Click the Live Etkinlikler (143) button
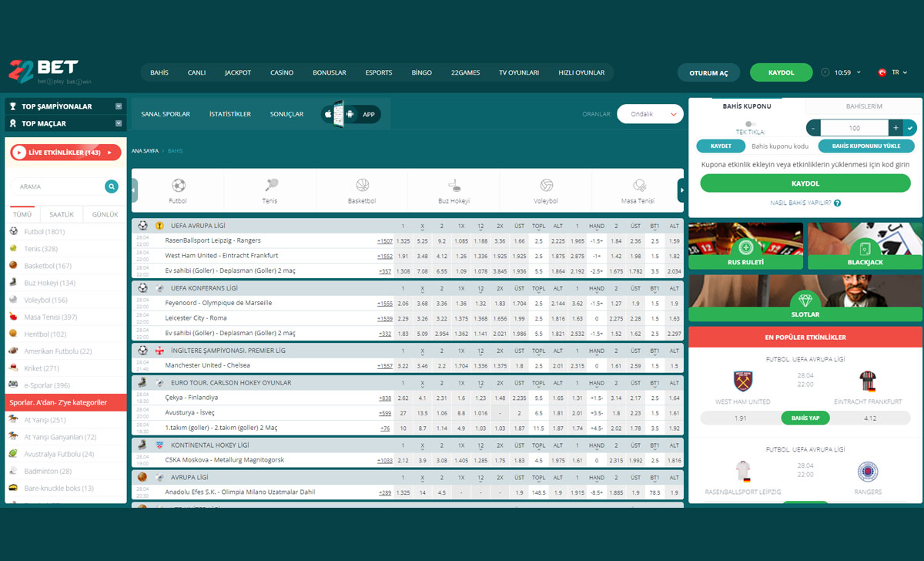924x561 pixels. 65,153
